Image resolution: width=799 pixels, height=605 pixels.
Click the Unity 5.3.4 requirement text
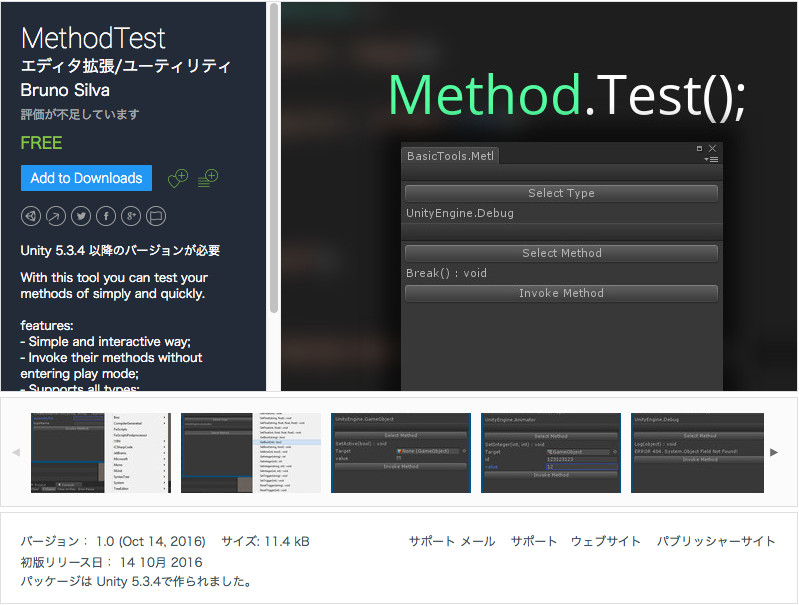pos(120,251)
